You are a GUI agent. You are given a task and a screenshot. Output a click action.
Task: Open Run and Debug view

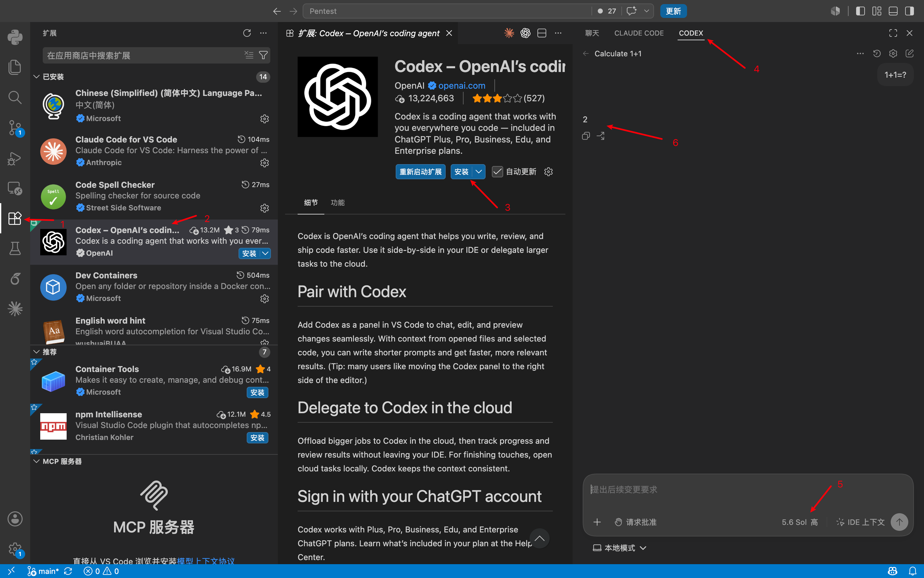[15, 158]
